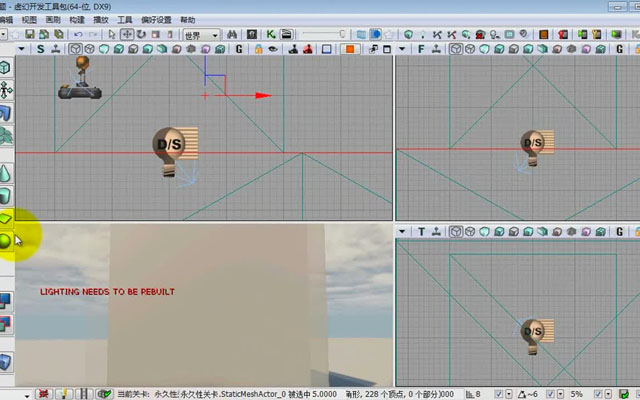The width and height of the screenshot is (640, 400).
Task: Open the 工具 menu
Action: point(124,20)
